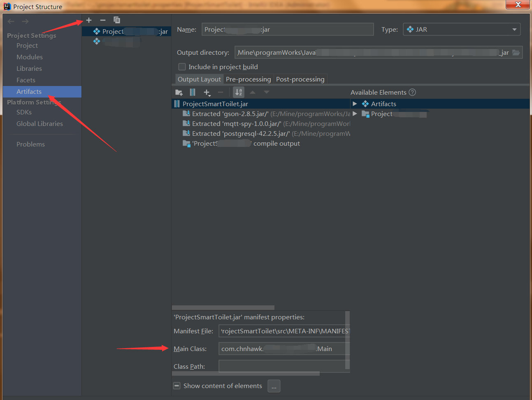Open the SDKs platform settings
532x400 pixels.
(x=24, y=112)
